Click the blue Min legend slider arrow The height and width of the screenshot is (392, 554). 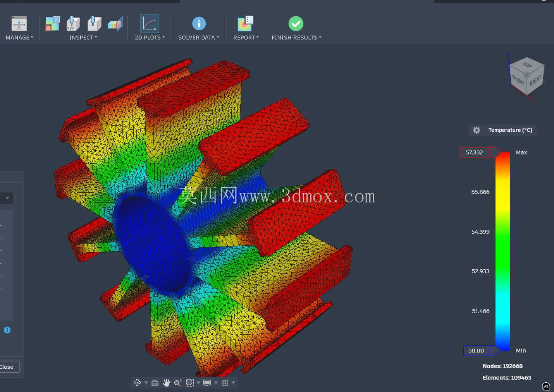(495, 351)
